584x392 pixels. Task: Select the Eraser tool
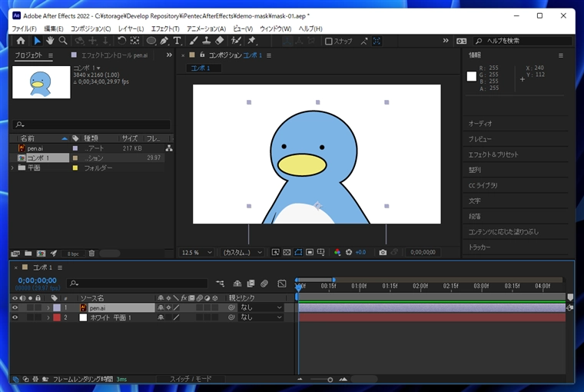pos(220,41)
